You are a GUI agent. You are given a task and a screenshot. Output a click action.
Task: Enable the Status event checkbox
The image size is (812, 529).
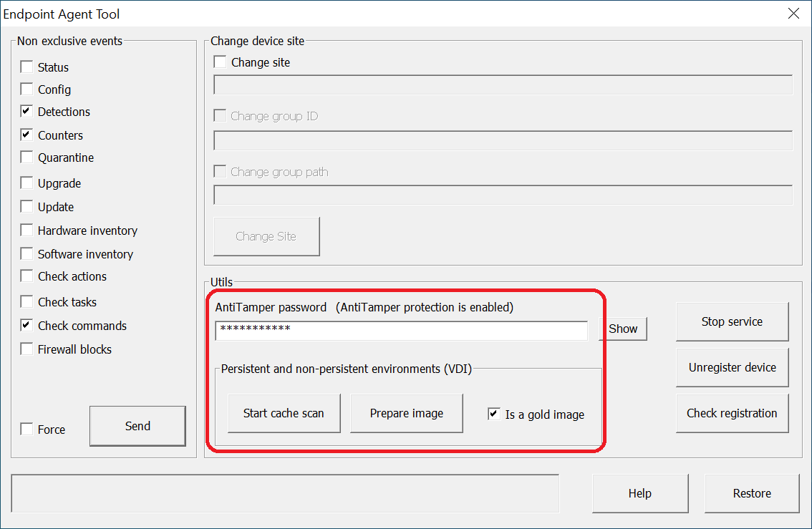point(27,67)
